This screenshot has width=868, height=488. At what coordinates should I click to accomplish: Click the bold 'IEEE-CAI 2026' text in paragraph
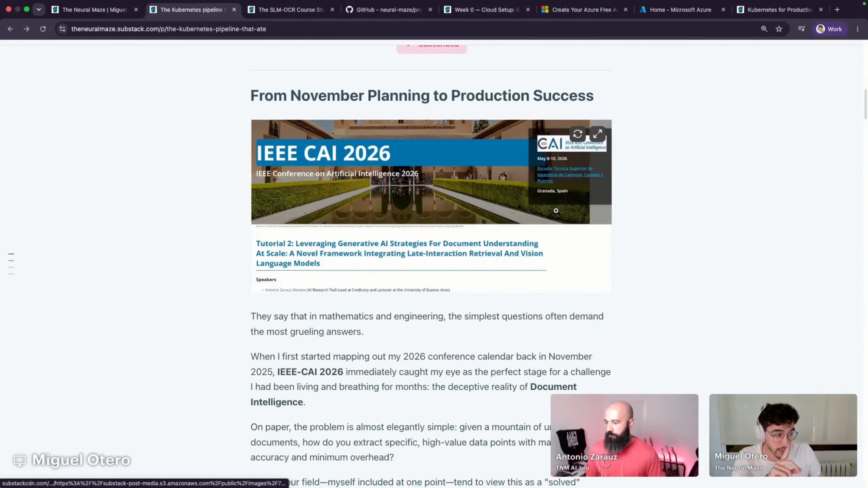point(310,372)
